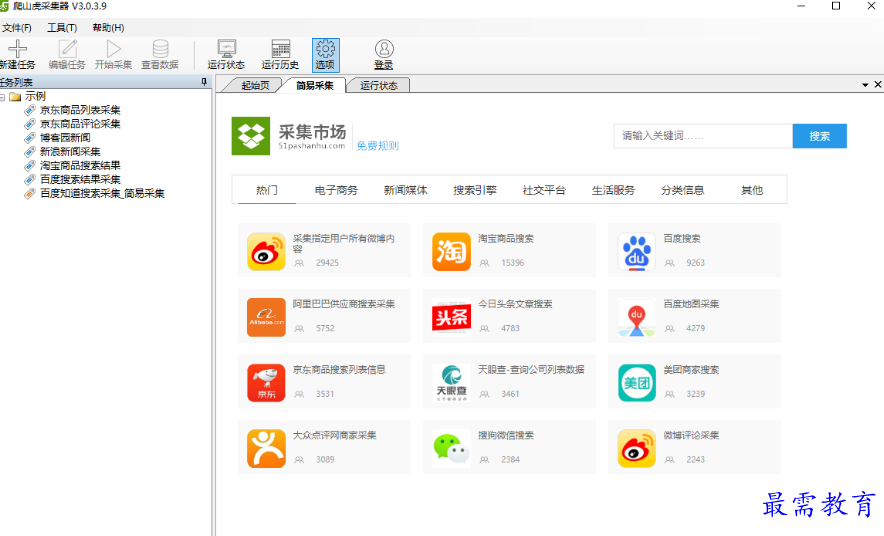Open the 工具(T) menu
This screenshot has width=884, height=536.
62,28
